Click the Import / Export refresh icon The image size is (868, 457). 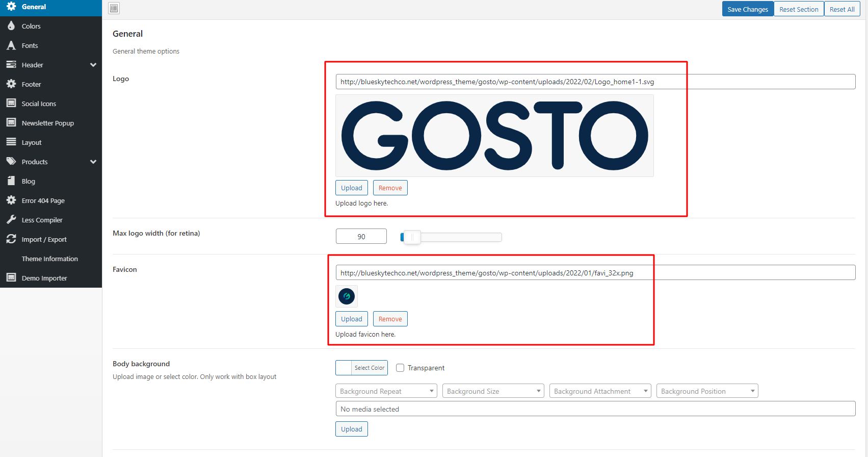click(x=11, y=239)
